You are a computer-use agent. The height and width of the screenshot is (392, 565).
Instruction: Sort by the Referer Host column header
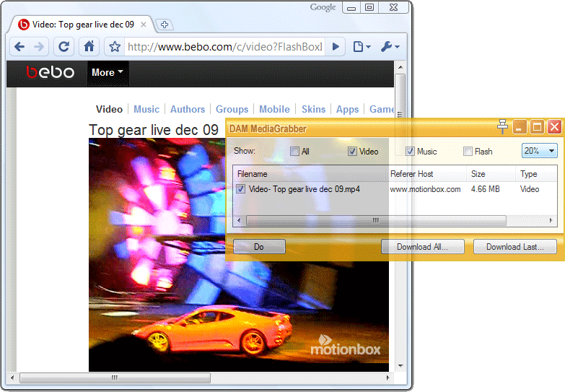tap(427, 174)
